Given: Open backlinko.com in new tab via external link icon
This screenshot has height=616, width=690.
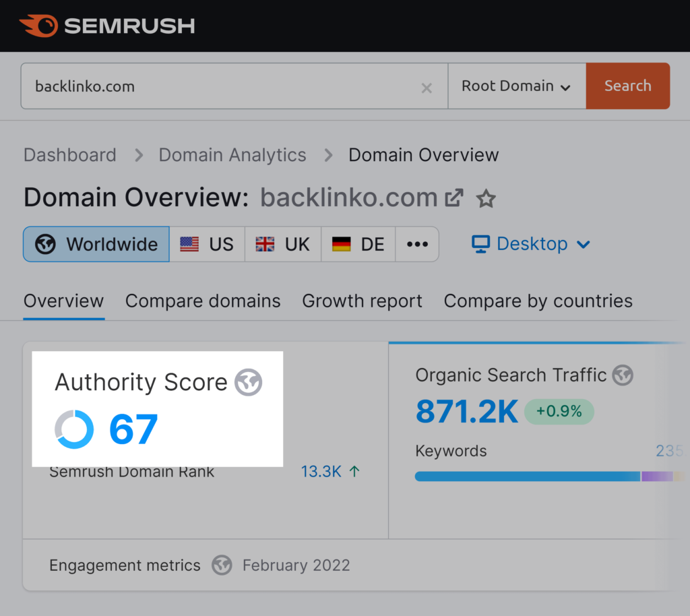Looking at the screenshot, I should (x=455, y=197).
